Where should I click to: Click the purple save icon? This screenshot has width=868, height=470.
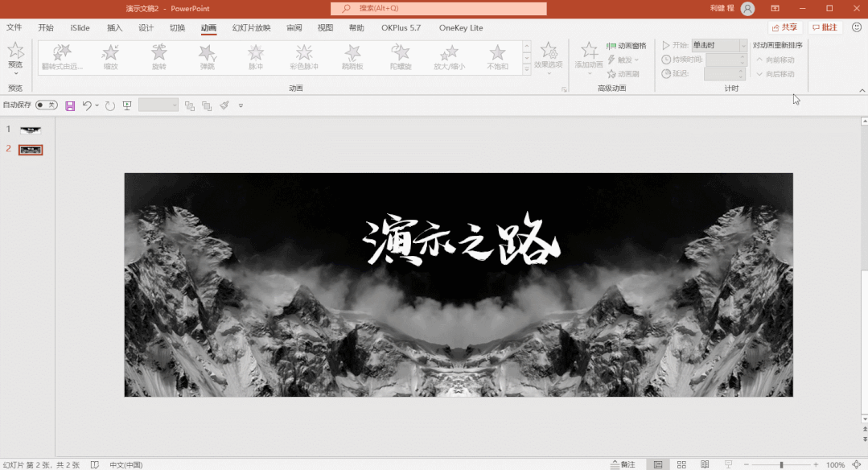tap(70, 105)
